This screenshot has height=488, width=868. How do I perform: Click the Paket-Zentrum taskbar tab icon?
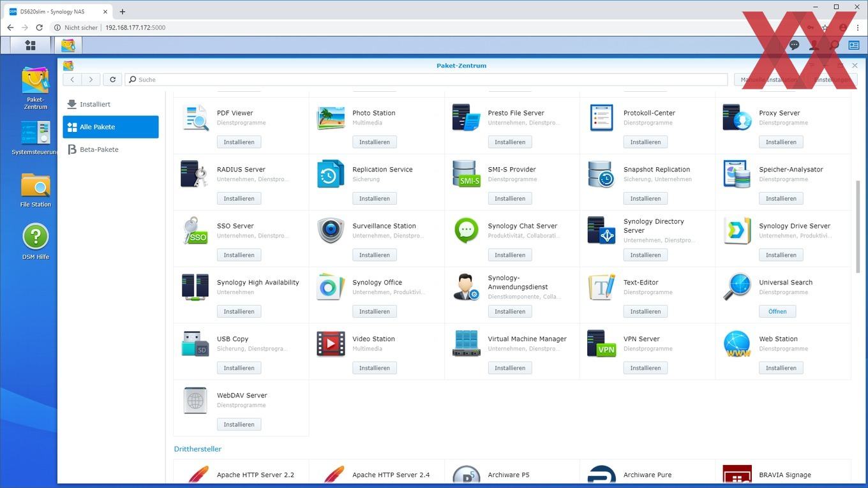(x=68, y=45)
